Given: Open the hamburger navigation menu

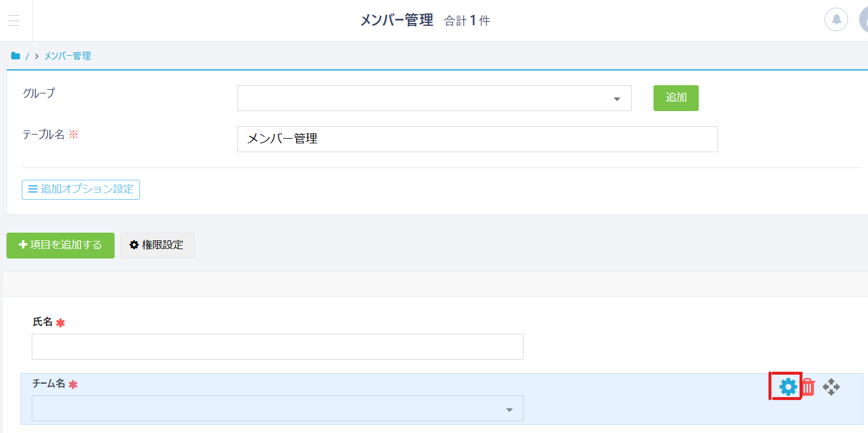Looking at the screenshot, I should 14,21.
